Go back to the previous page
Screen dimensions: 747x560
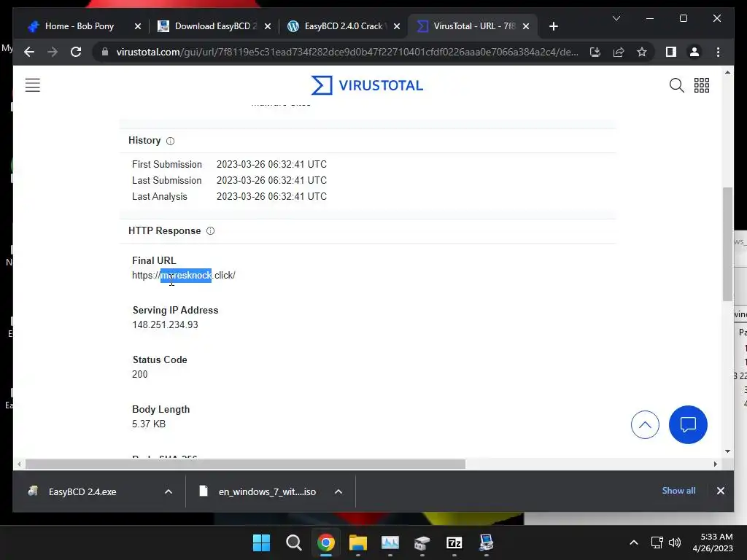[x=29, y=52]
